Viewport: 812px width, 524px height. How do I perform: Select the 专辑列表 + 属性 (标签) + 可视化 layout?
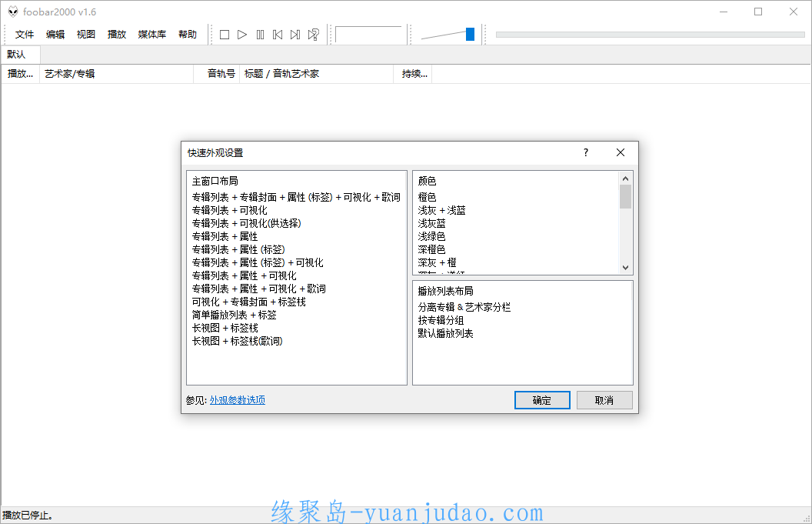(x=258, y=263)
